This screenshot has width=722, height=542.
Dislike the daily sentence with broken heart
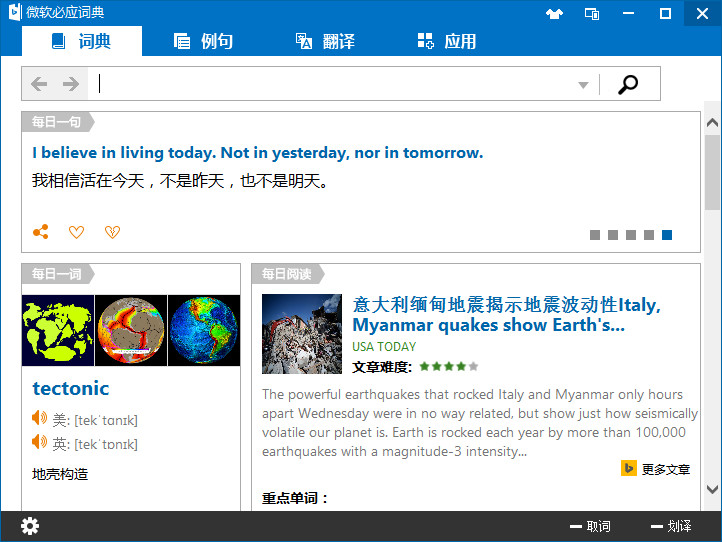click(112, 232)
